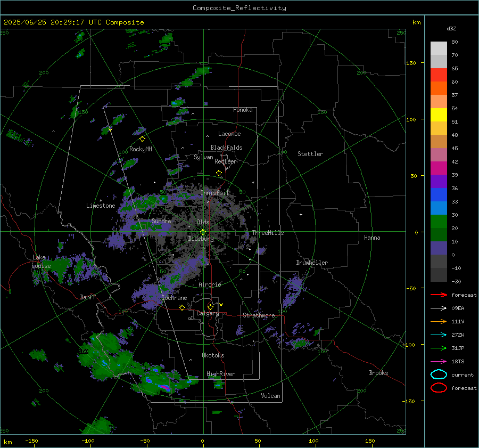Viewport: 479px width, 448px height.
Task: Click the Airdrie label
Action: tap(210, 284)
